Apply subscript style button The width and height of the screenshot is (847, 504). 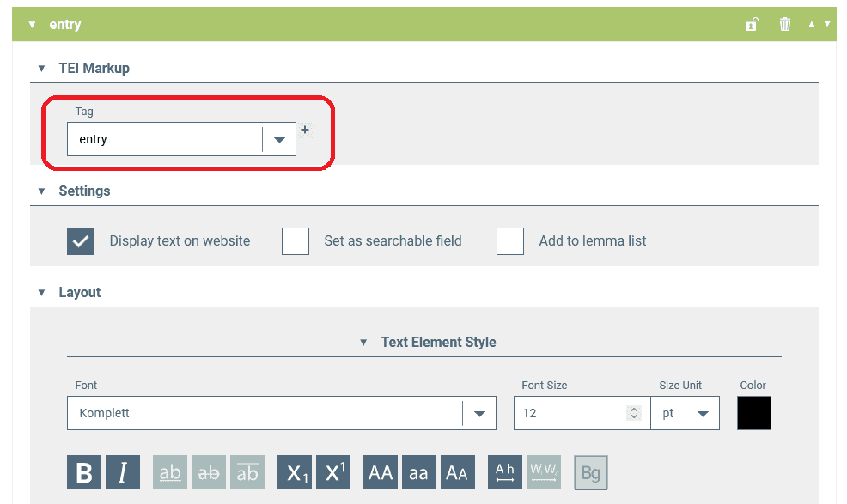click(295, 473)
